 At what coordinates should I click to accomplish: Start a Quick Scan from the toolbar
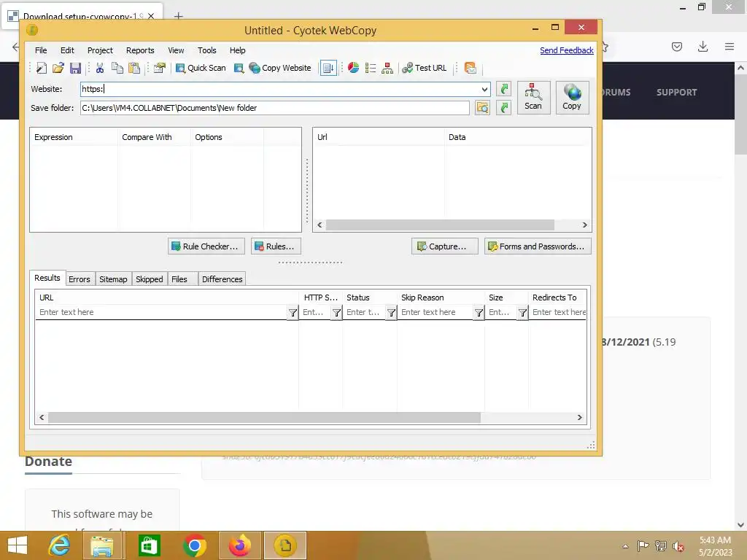point(201,68)
